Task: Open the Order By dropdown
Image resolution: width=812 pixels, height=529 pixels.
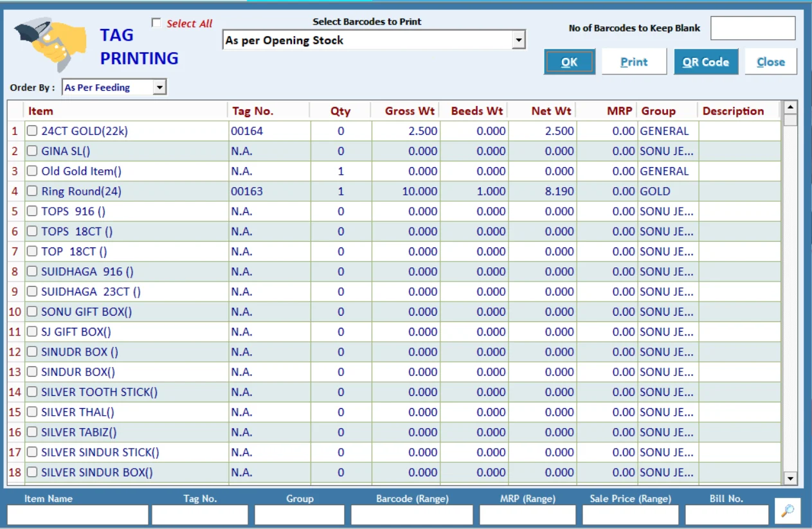Action: click(x=160, y=87)
